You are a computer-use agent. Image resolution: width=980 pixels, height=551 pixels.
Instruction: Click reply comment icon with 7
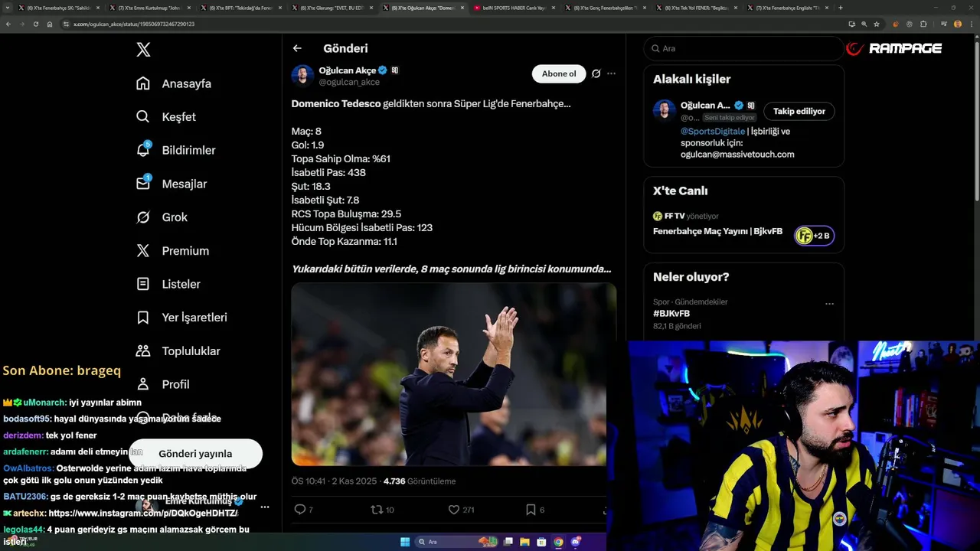click(x=299, y=510)
